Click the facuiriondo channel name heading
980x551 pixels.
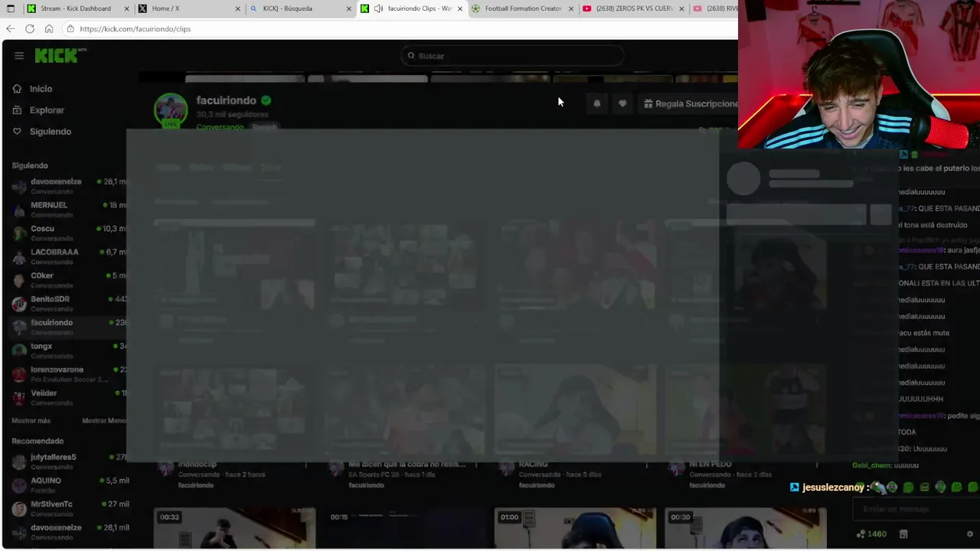click(226, 100)
